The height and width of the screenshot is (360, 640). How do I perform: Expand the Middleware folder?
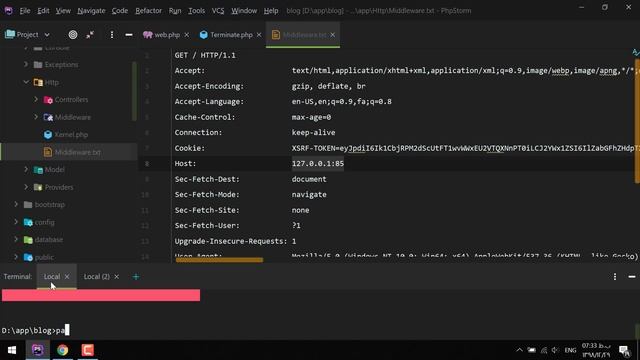point(36,117)
